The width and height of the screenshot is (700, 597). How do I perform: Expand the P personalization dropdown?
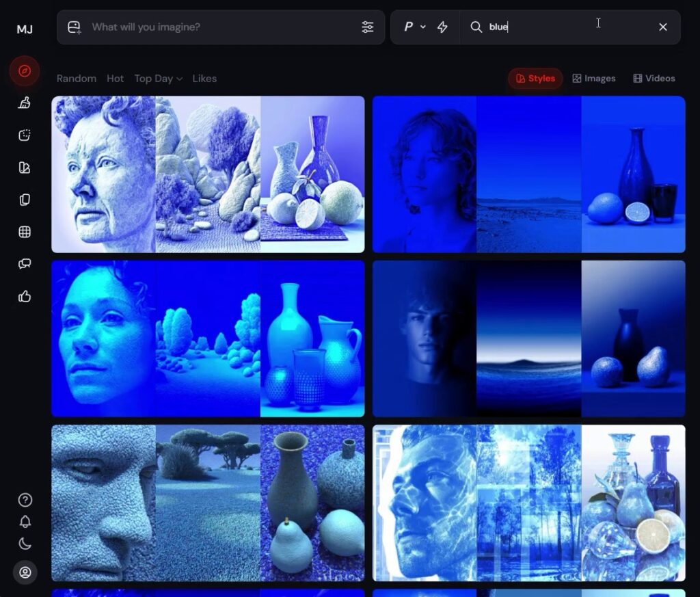pos(414,27)
